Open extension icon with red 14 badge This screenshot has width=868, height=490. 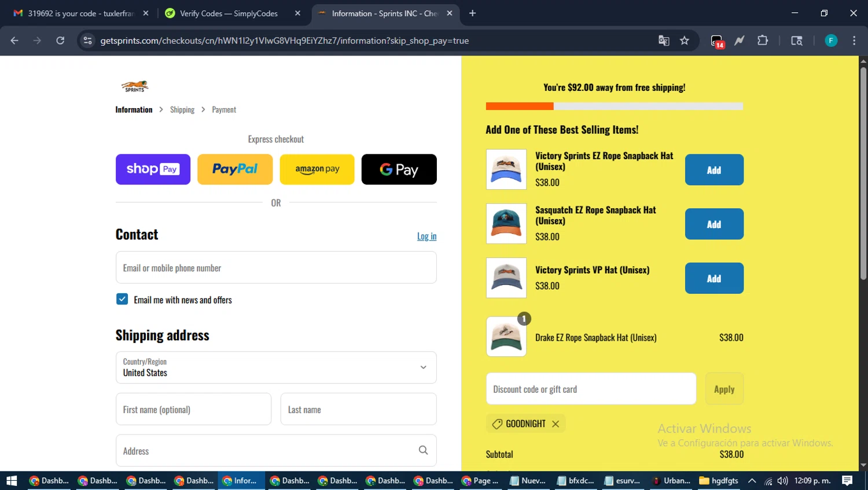[717, 41]
